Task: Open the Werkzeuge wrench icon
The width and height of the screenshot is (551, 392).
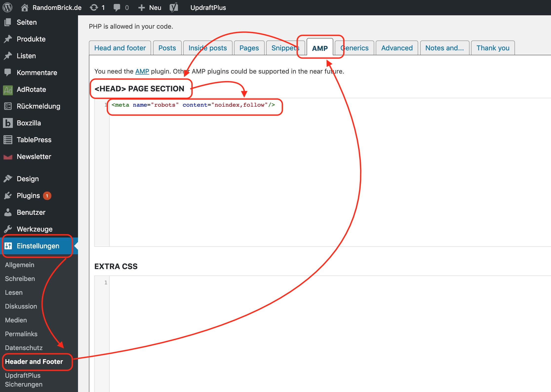Action: 8,229
